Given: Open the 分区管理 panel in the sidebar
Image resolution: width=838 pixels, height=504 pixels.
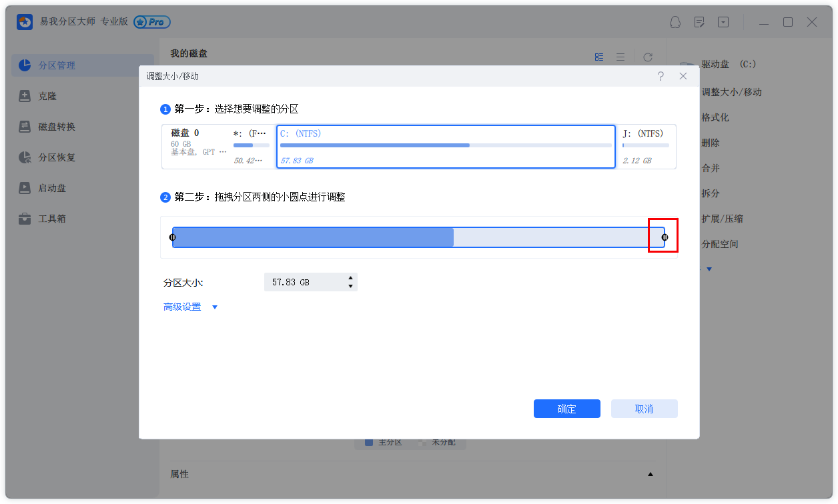Looking at the screenshot, I should [x=57, y=65].
